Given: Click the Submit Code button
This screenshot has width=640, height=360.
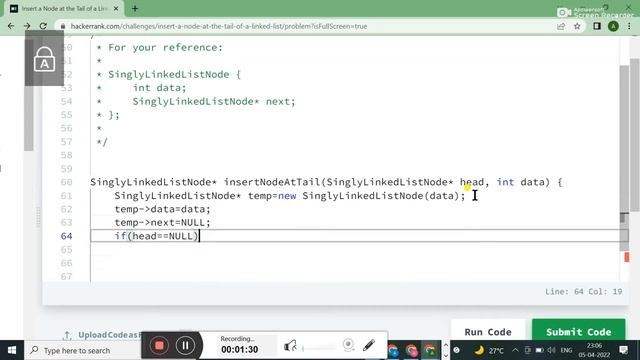Looking at the screenshot, I should 578,331.
